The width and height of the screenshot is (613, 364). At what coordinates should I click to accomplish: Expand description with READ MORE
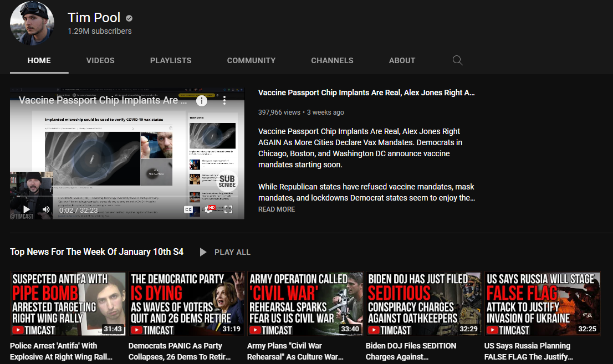(277, 209)
